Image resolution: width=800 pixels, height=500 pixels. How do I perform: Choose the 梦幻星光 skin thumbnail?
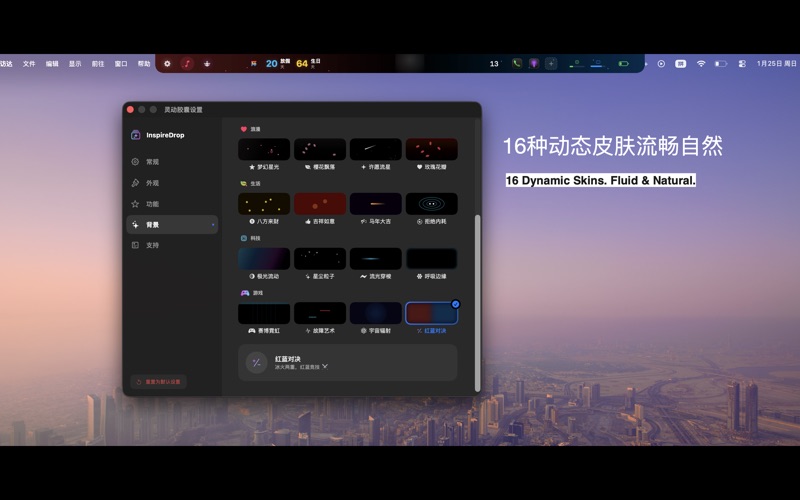coord(264,149)
